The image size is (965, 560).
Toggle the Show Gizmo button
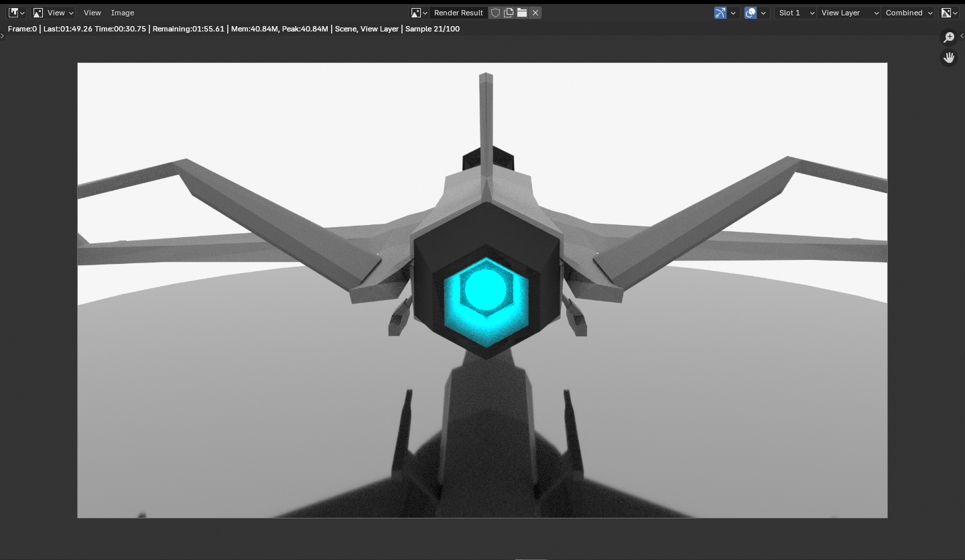point(720,13)
